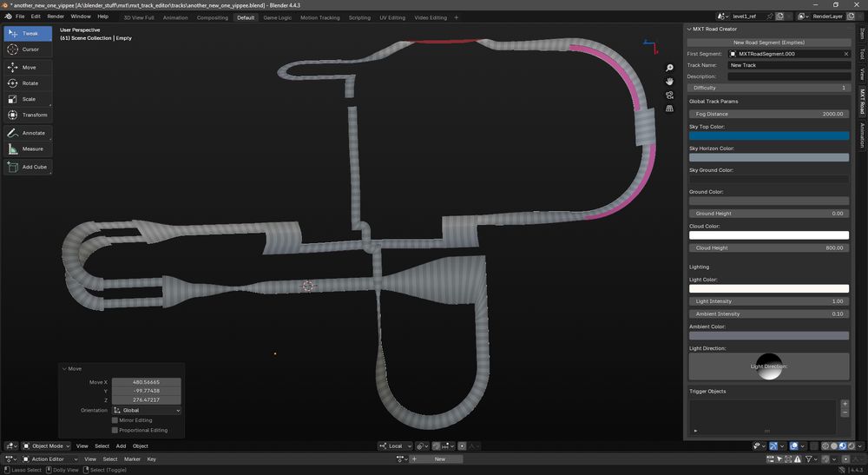The image size is (868, 475).
Task: Edit the Track Name field
Action: click(789, 65)
